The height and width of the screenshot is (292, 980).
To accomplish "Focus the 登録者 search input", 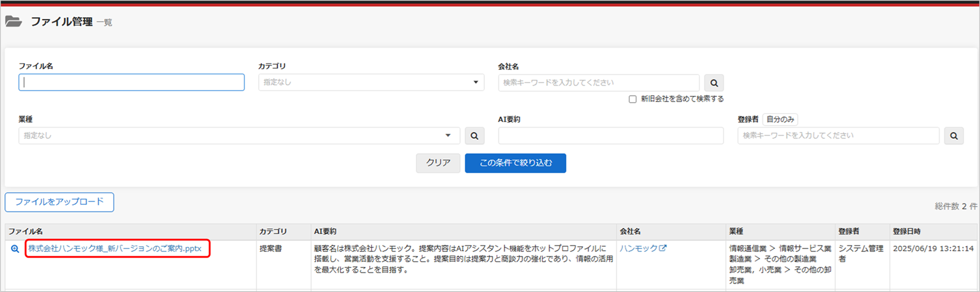I will point(838,136).
